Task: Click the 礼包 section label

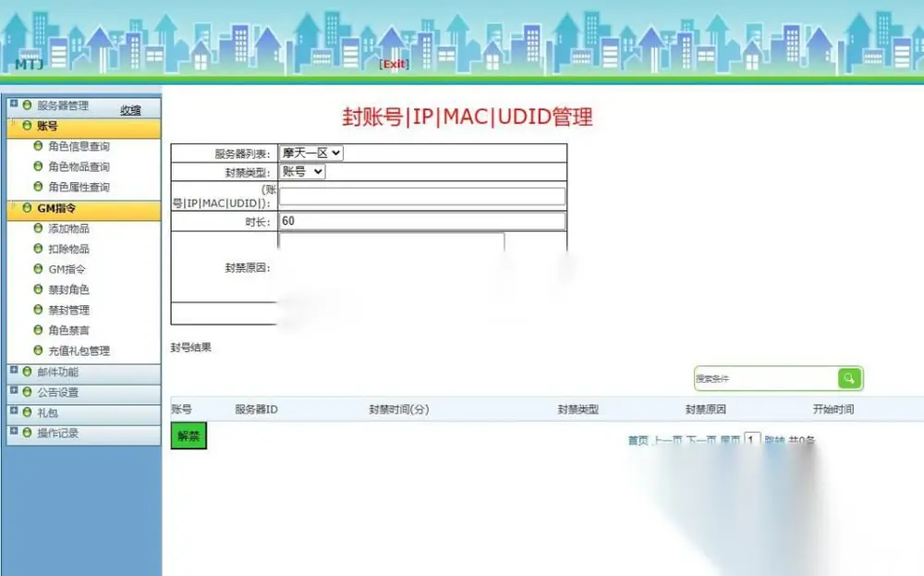Action: [48, 412]
